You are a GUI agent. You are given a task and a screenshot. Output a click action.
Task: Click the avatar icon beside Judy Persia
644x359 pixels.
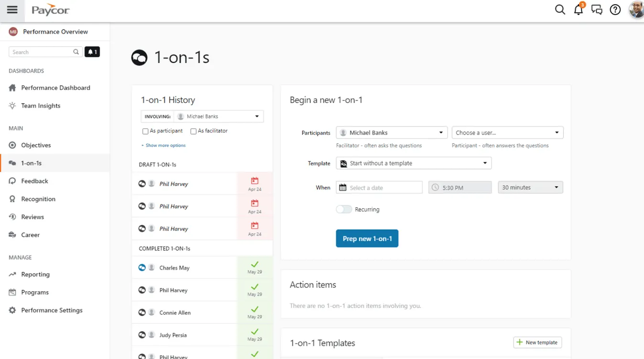pos(151,335)
